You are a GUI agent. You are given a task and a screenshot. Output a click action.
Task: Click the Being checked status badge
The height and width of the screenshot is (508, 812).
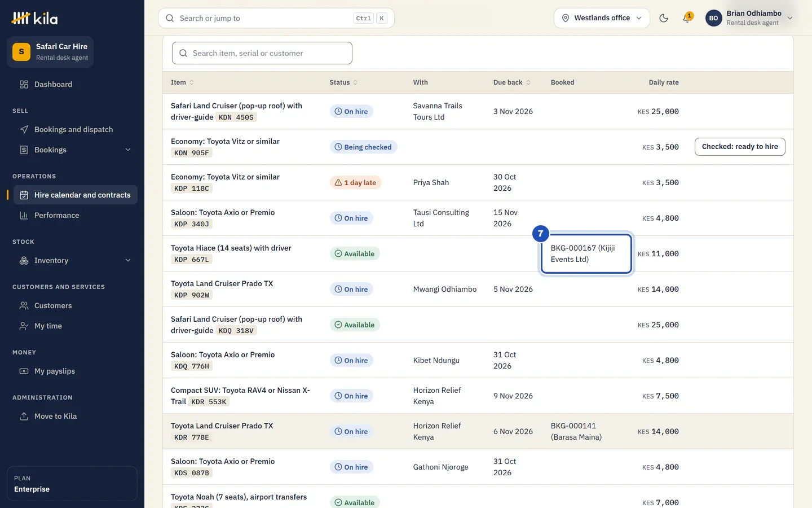pyautogui.click(x=364, y=147)
